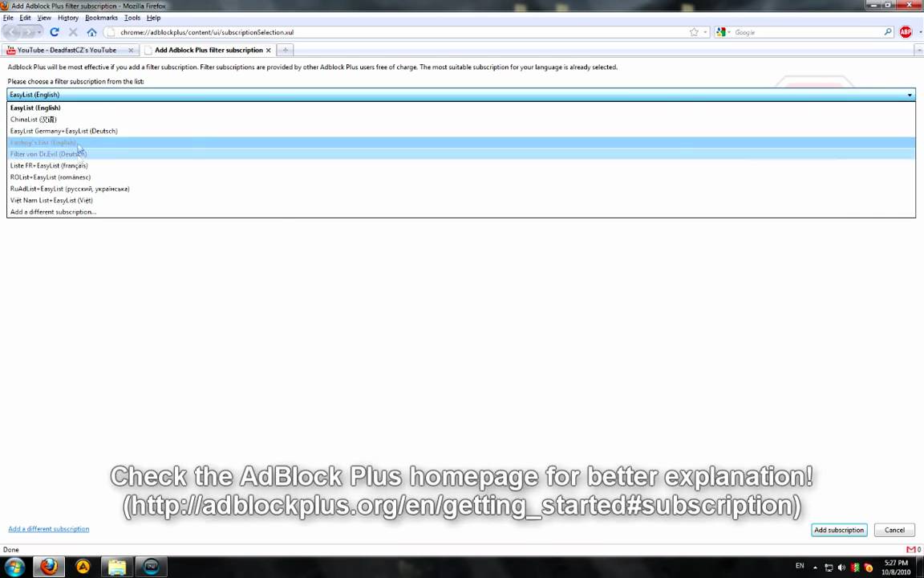This screenshot has width=924, height=578.
Task: Click the green-red tray icon after the speaker
Action: click(x=855, y=568)
